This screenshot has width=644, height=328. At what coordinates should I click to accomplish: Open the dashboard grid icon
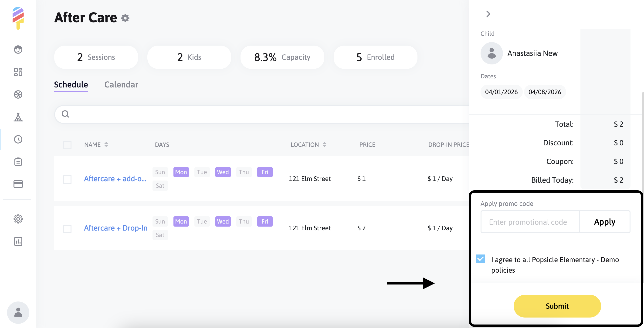pyautogui.click(x=18, y=72)
